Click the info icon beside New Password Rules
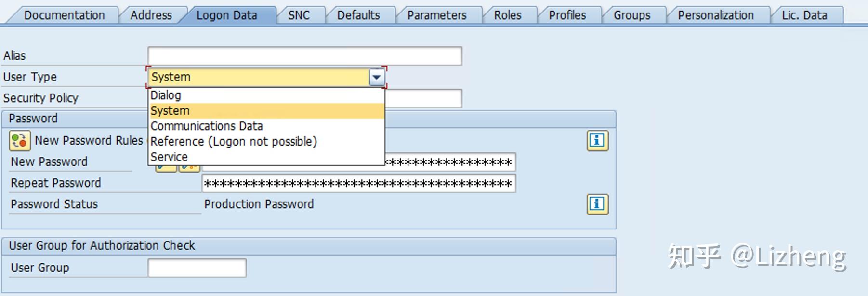Screen dimensions: 868x296 597,141
